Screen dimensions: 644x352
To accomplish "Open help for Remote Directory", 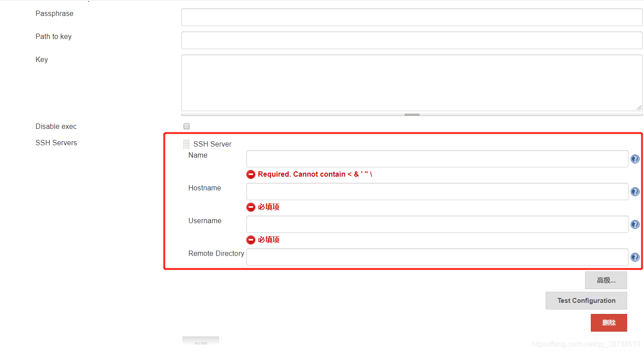I will click(x=635, y=257).
